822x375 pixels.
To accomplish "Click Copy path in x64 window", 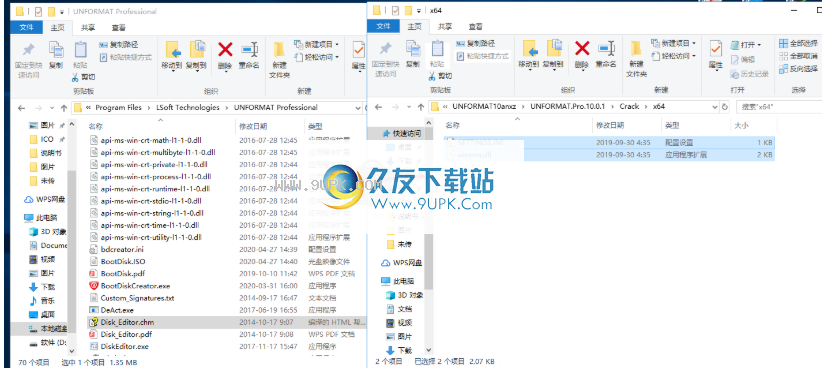I will pos(476,44).
